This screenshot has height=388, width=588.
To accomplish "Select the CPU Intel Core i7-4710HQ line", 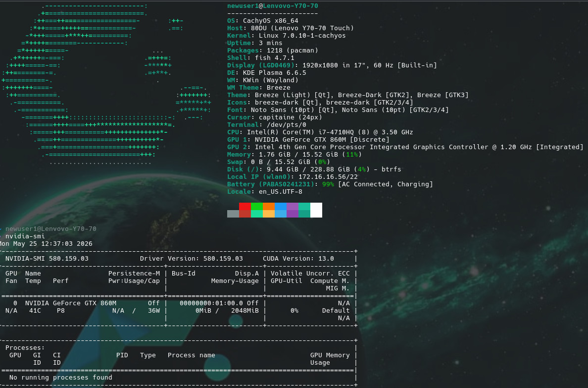I will click(320, 132).
